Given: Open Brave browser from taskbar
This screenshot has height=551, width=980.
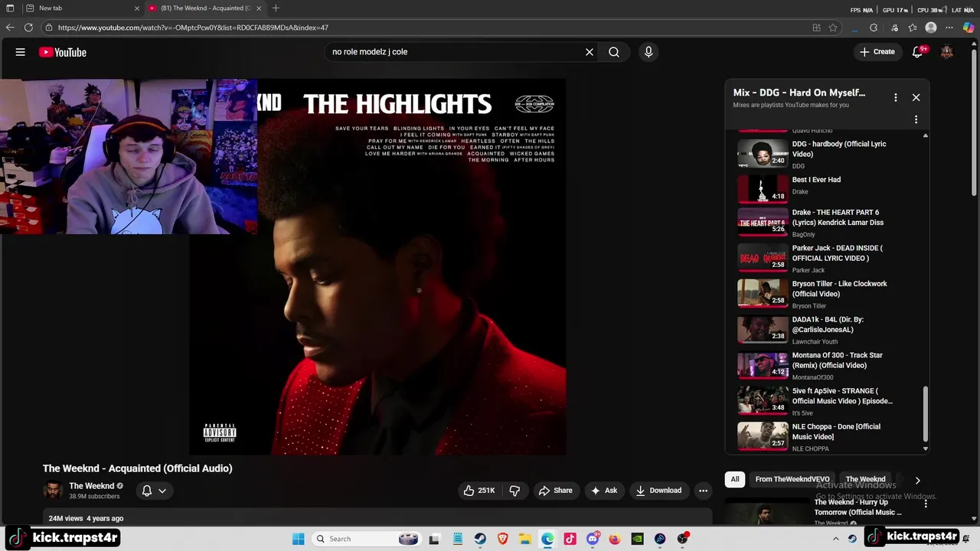Looking at the screenshot, I should click(x=502, y=539).
